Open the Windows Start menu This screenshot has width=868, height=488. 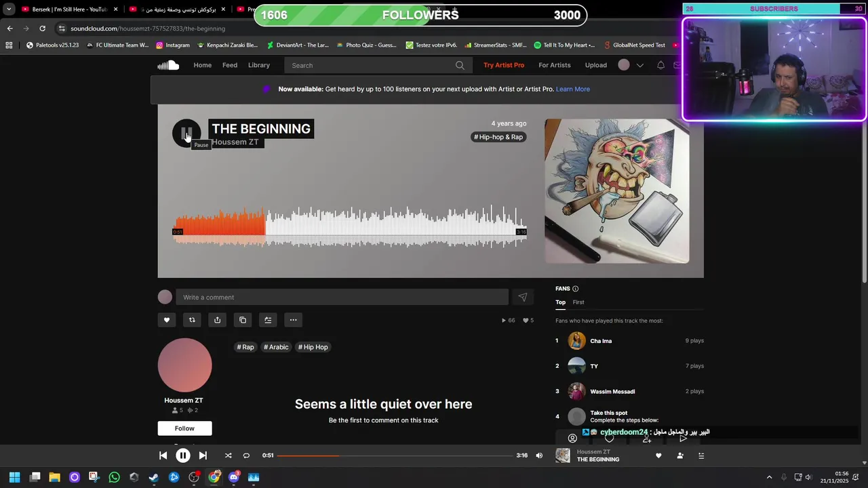tap(15, 477)
